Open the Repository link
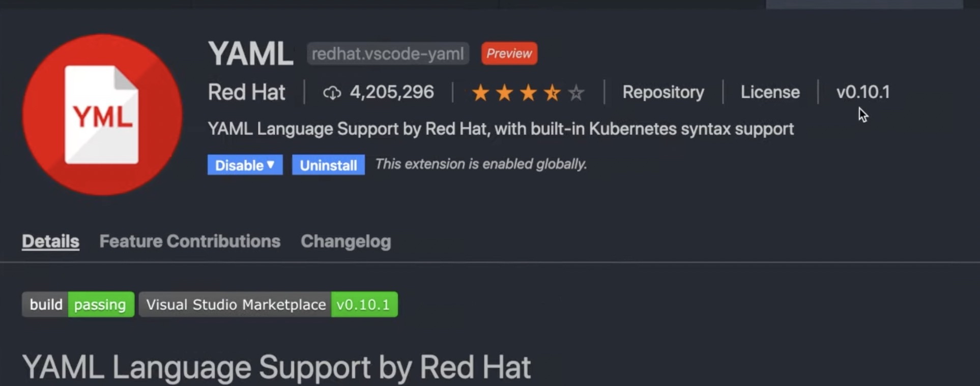 click(663, 92)
